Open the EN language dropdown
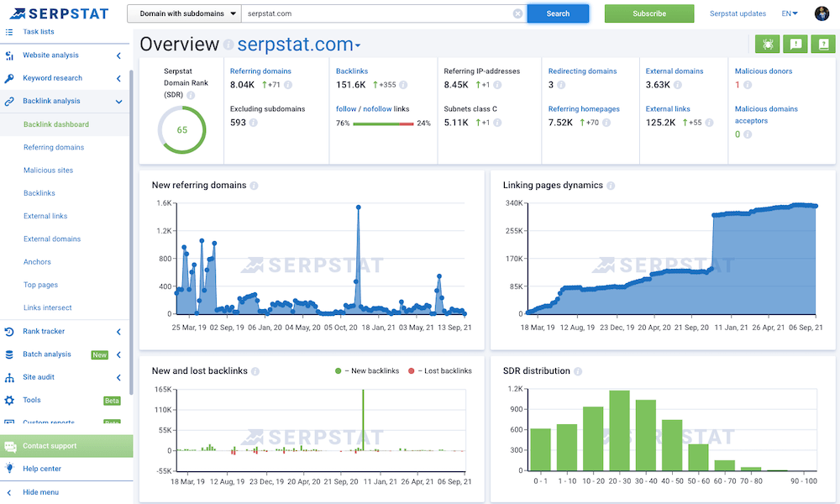840x504 pixels. pyautogui.click(x=790, y=13)
